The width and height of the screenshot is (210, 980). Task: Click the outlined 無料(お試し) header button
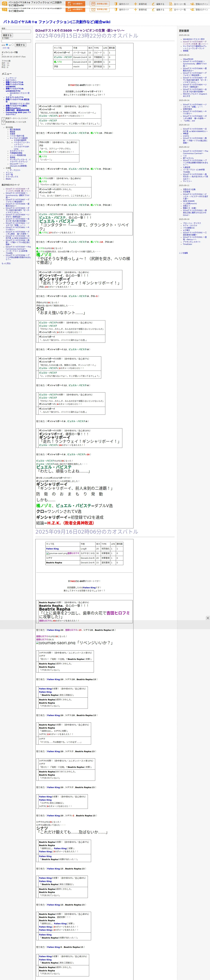pyautogui.click(x=99, y=4)
